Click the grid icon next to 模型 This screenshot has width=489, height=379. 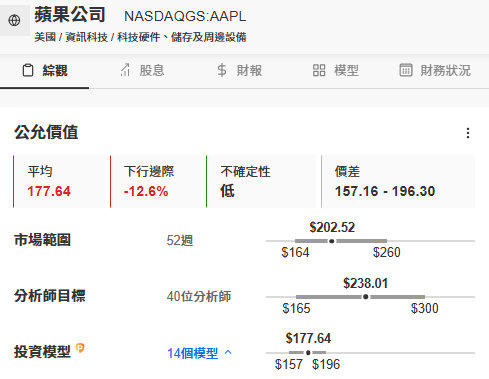(x=319, y=70)
